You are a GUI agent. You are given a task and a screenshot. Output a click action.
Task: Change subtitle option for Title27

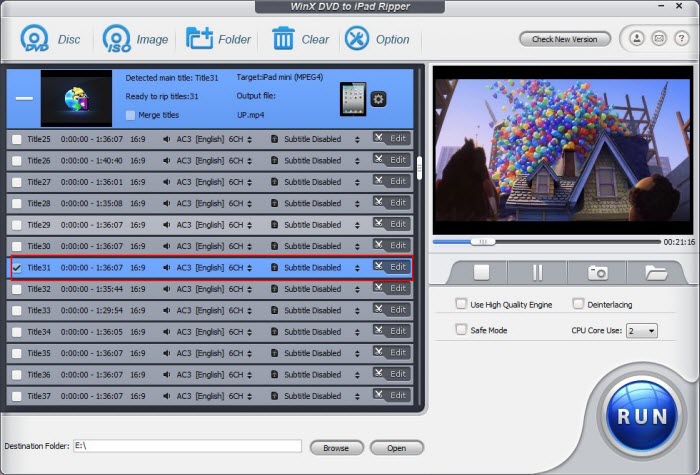click(357, 182)
